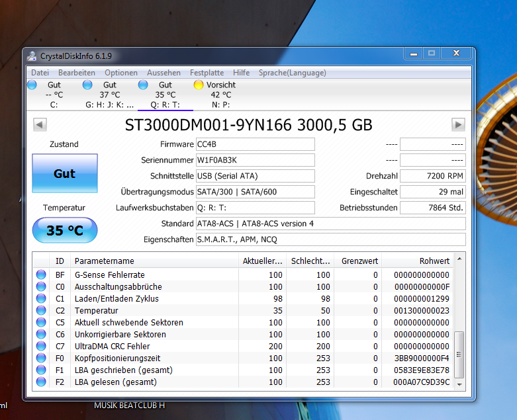Image resolution: width=517 pixels, height=420 pixels.
Task: Click the Betriebsstunden value 7864 Std.
Action: point(432,208)
